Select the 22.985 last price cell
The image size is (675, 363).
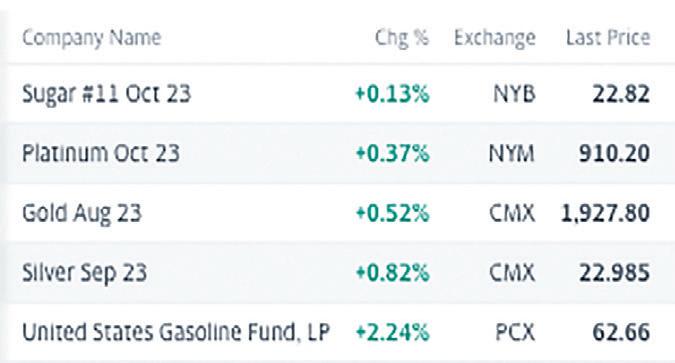pos(614,273)
